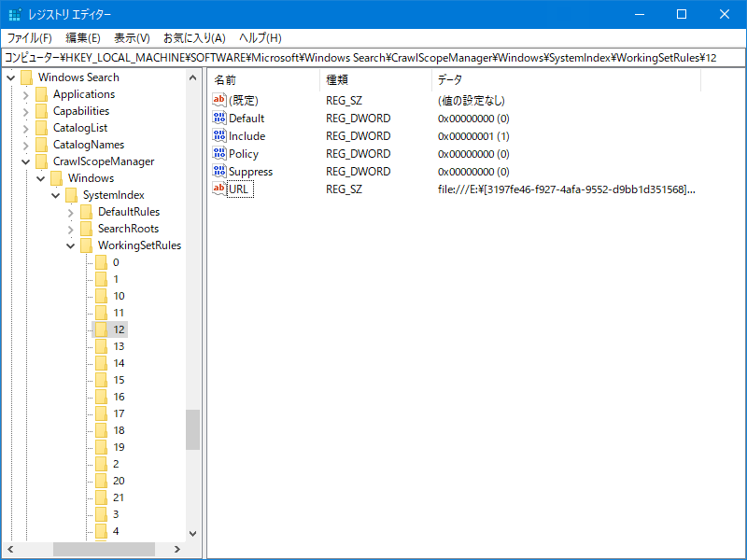Image resolution: width=747 pixels, height=560 pixels.
Task: Expand the DefaultRules tree node
Action: [71, 212]
